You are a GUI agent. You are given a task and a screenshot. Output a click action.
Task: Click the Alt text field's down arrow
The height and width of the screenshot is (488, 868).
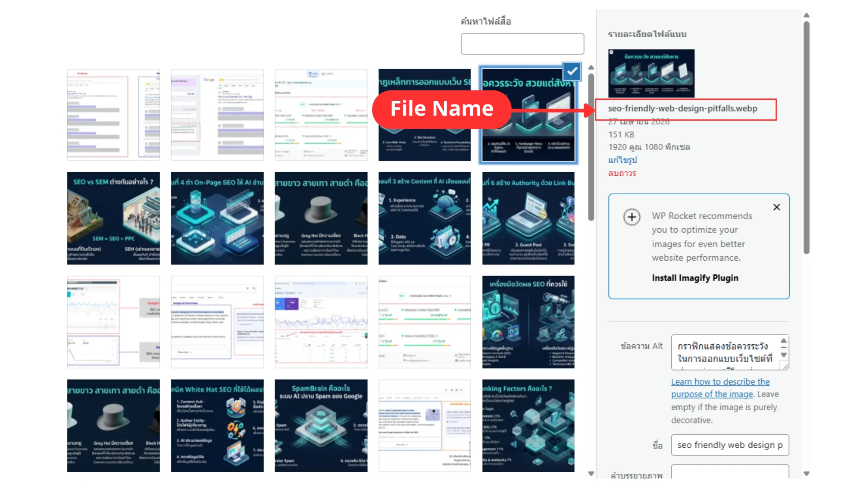click(x=784, y=355)
